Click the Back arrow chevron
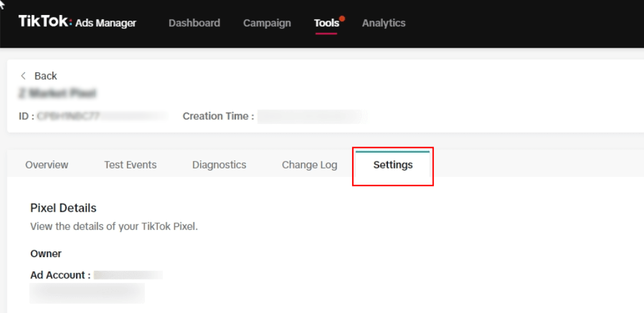 (23, 76)
